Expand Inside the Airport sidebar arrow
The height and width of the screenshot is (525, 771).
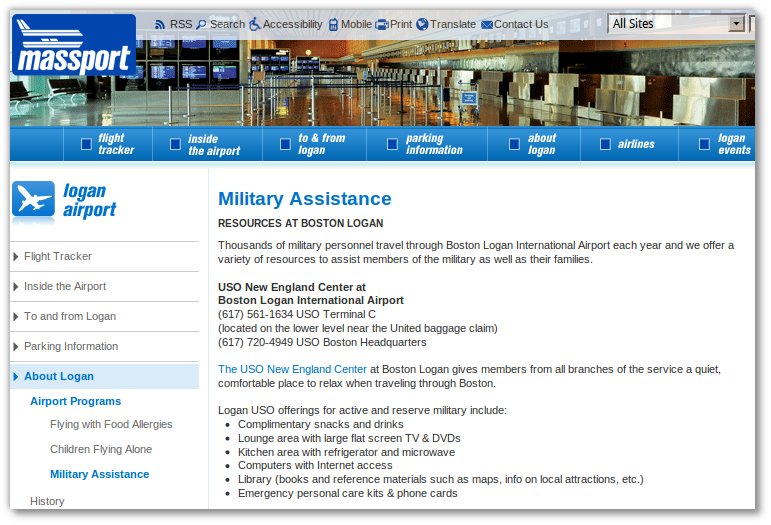[16, 287]
